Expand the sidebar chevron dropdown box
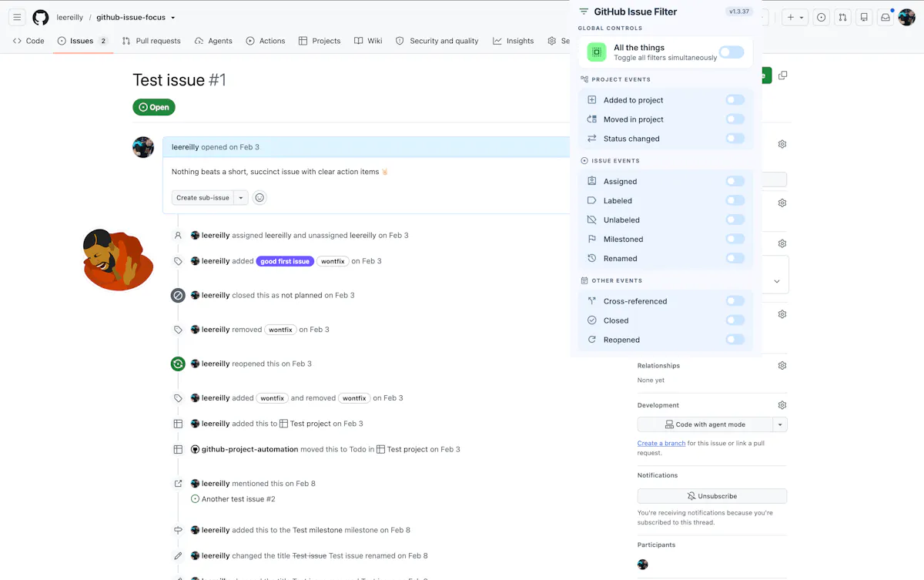The height and width of the screenshot is (580, 924). [x=776, y=281]
